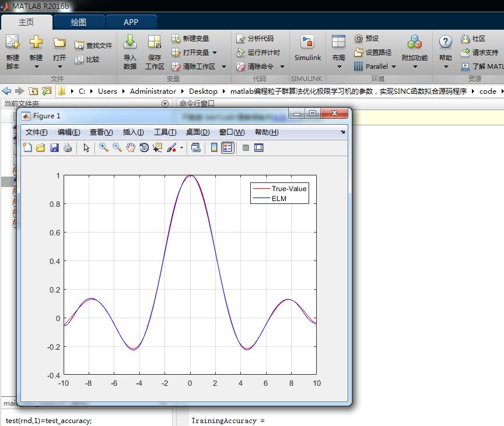Click 新建变量 new variable
Image resolution: width=504 pixels, height=426 pixels.
coord(190,38)
